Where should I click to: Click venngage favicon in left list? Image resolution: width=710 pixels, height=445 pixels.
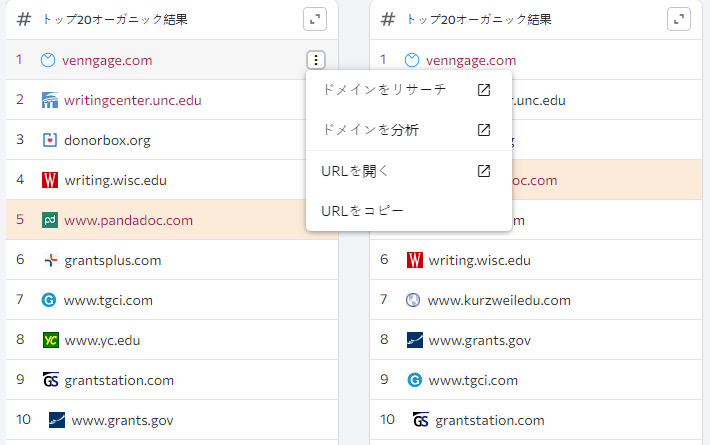click(48, 60)
